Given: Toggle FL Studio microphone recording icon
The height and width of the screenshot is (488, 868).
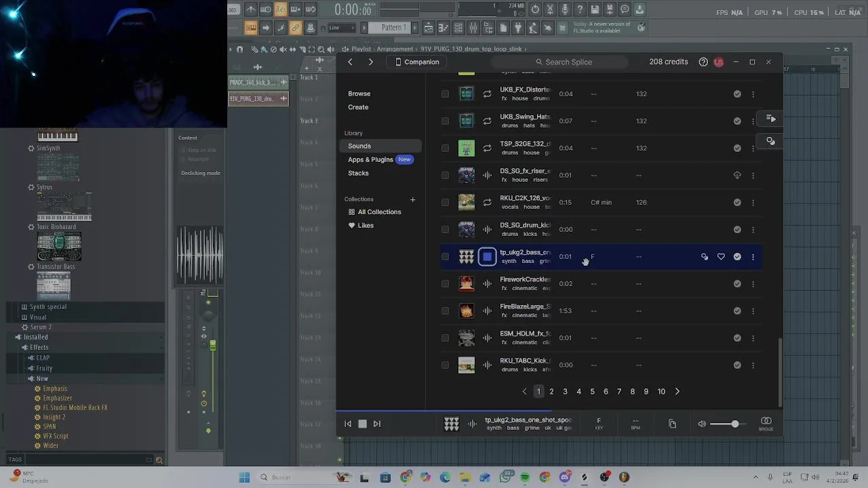Looking at the screenshot, I should [x=565, y=9].
